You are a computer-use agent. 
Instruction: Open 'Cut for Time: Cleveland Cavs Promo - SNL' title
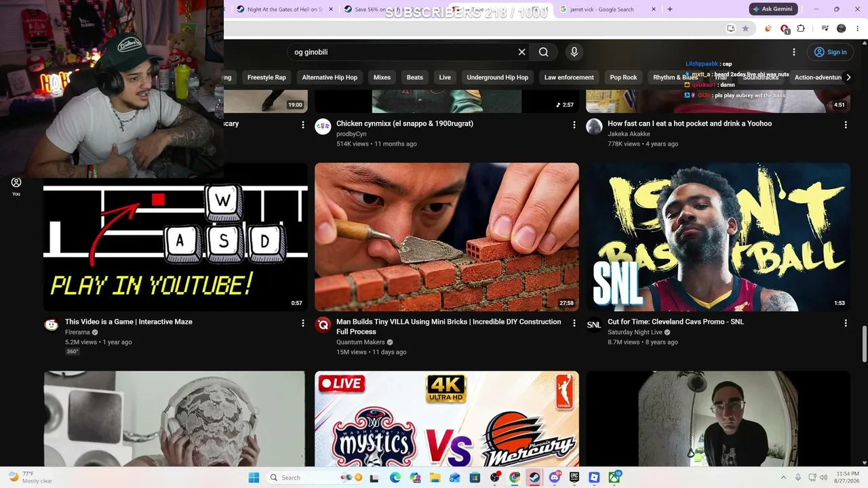676,322
